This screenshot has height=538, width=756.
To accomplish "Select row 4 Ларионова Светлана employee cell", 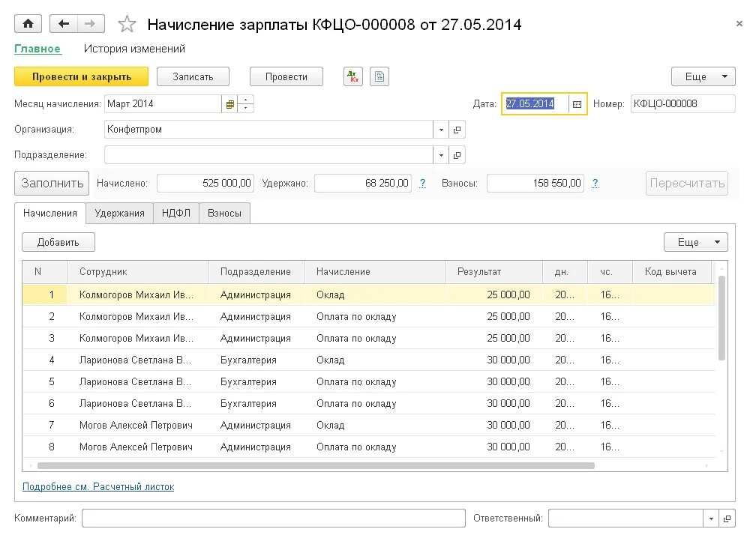I will tap(137, 360).
